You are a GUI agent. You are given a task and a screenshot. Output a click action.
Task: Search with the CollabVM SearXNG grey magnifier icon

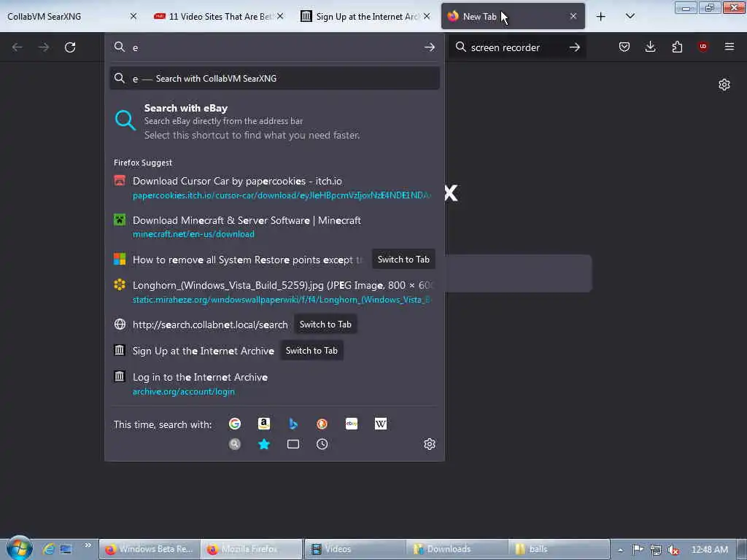point(234,444)
